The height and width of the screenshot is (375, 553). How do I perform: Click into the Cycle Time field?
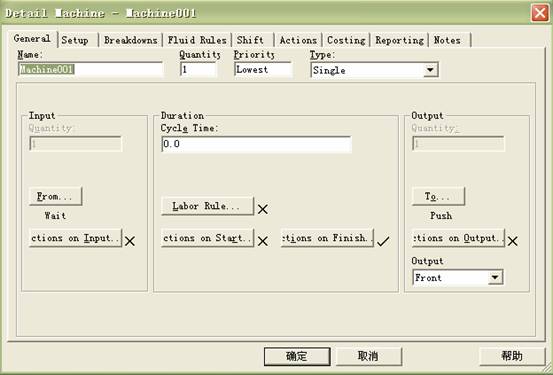point(256,144)
